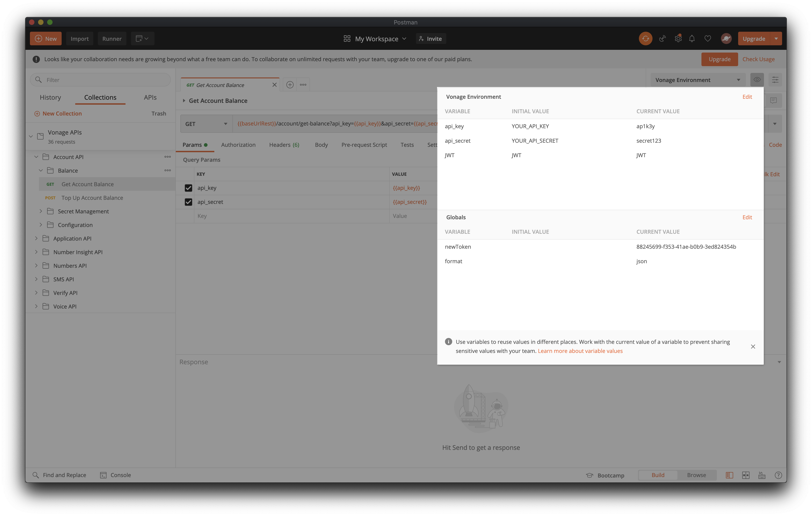Open the Pre-request Script tab
Image resolution: width=812 pixels, height=516 pixels.
point(364,145)
